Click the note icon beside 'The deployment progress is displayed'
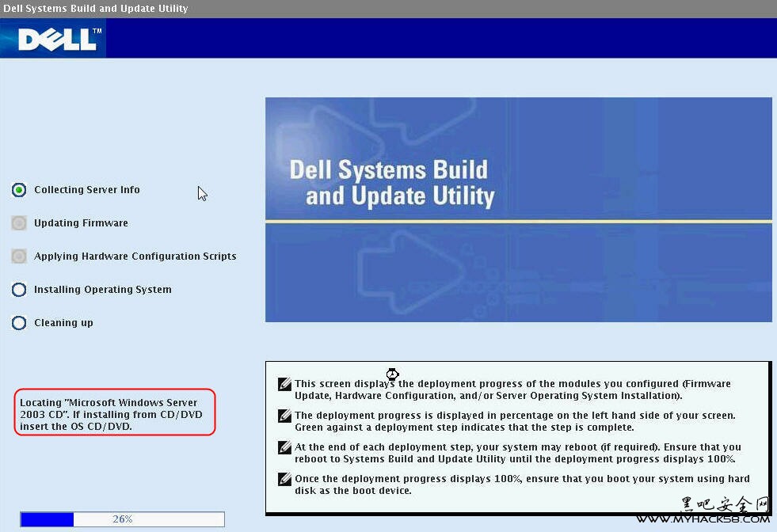Viewport: 777px width, 532px height. (x=285, y=416)
